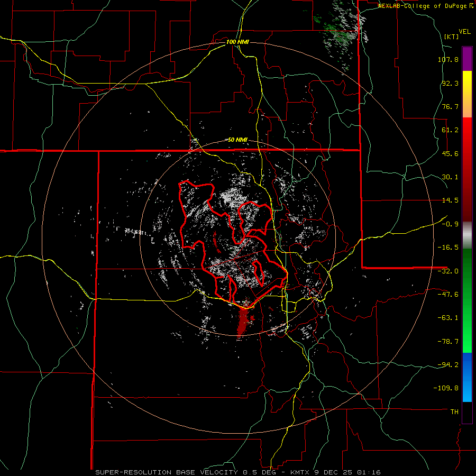Click the Super-Resolution Base Velocity caption text

click(x=237, y=472)
